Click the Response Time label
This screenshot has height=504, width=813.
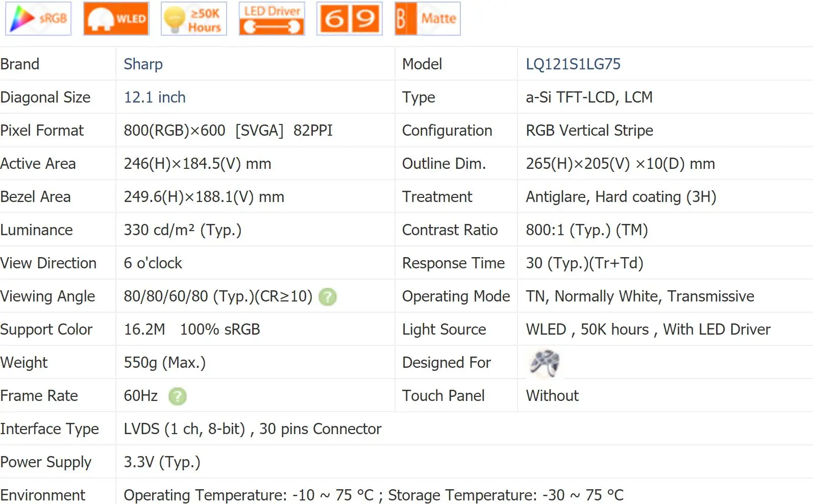453,263
